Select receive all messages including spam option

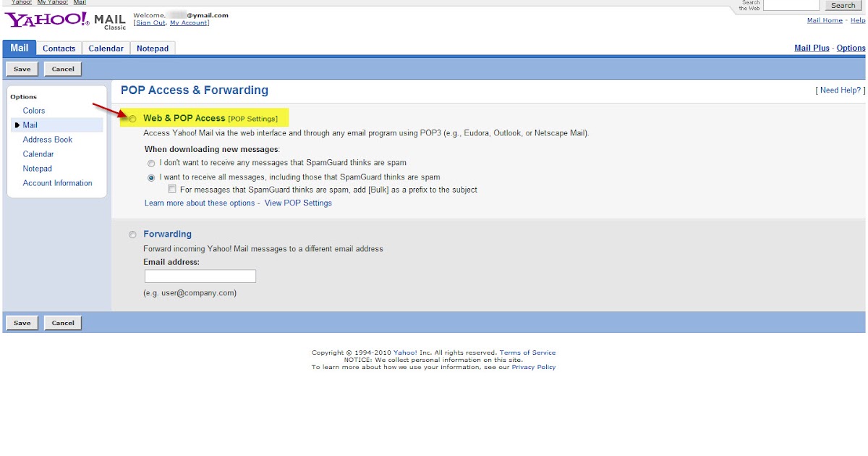(x=151, y=177)
